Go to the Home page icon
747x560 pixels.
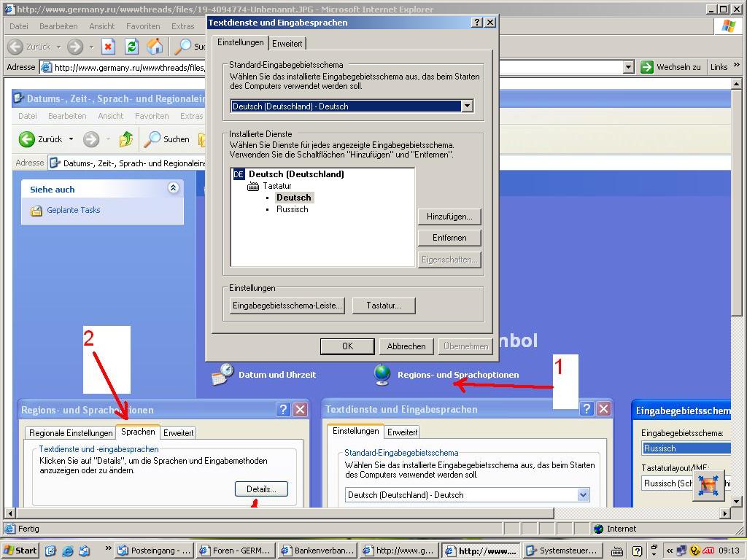(155, 47)
